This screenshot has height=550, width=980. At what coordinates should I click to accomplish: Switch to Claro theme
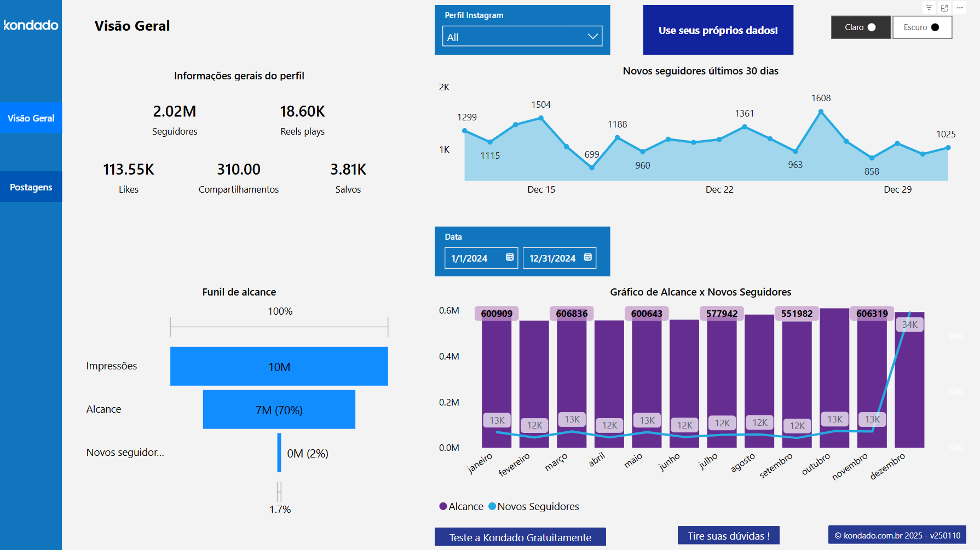click(861, 27)
